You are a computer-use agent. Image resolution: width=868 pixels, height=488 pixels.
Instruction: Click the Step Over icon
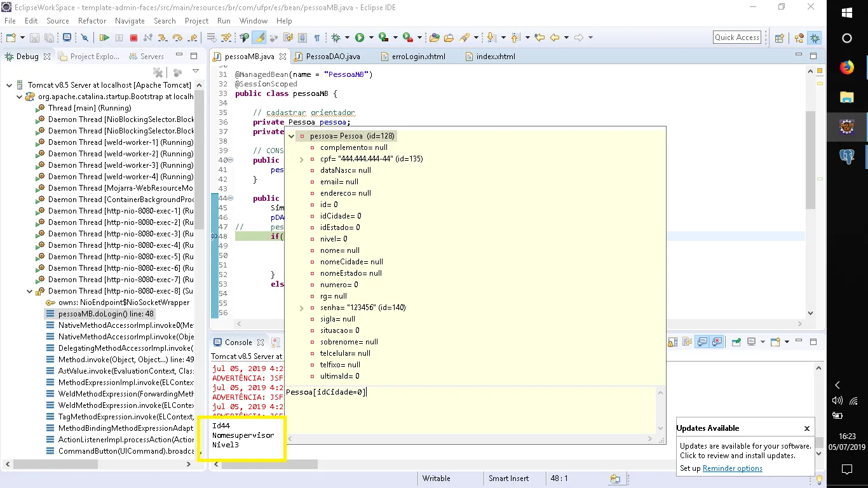[x=177, y=38]
